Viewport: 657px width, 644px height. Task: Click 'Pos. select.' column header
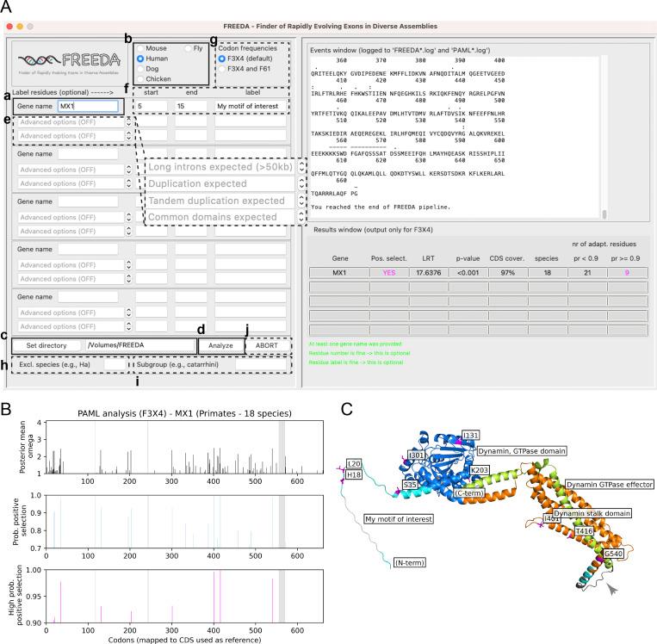(x=389, y=258)
